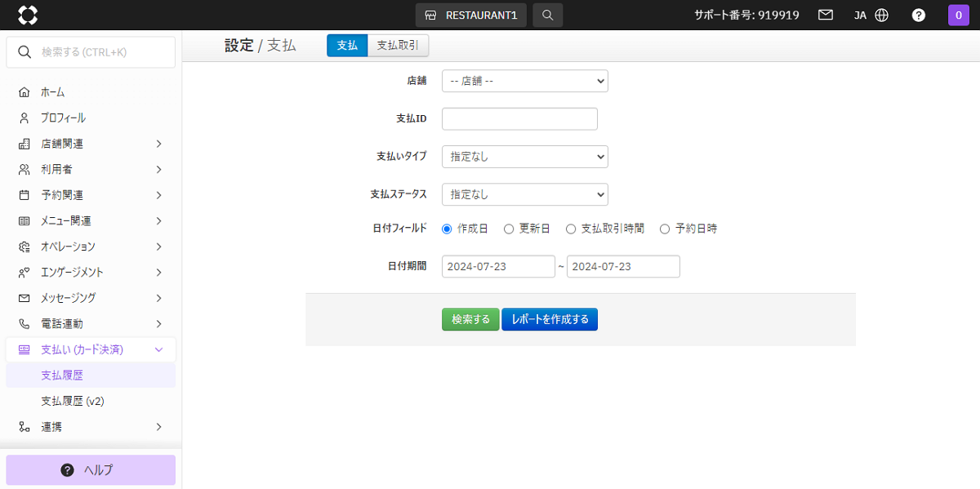
Task: Collapse the 支払い (カード決済) chevron
Action: [x=158, y=349]
